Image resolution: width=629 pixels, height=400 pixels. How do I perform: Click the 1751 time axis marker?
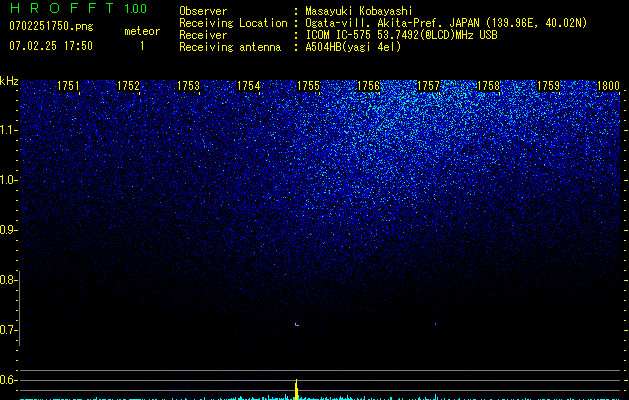[x=68, y=86]
